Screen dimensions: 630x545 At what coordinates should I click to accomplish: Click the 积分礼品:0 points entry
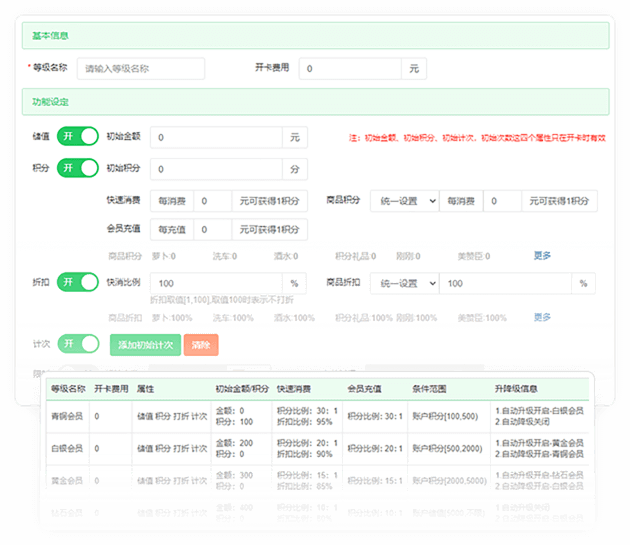click(x=356, y=256)
